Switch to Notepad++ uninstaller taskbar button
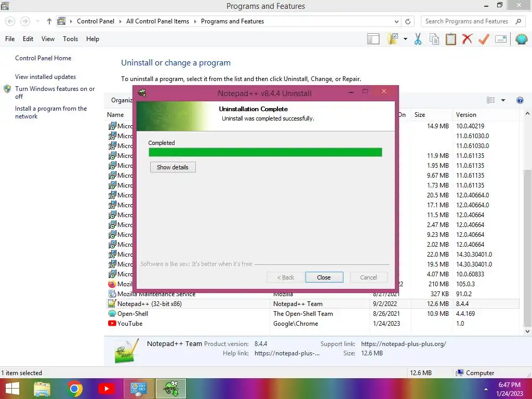 click(x=171, y=389)
